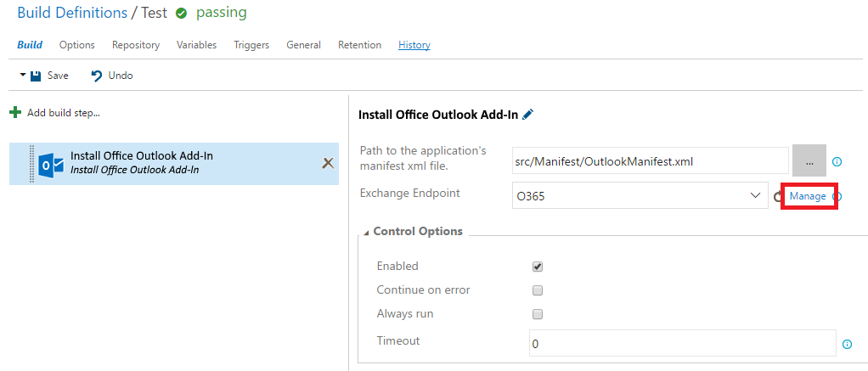Click the Timeout label
The width and height of the screenshot is (868, 371).
[x=398, y=340]
